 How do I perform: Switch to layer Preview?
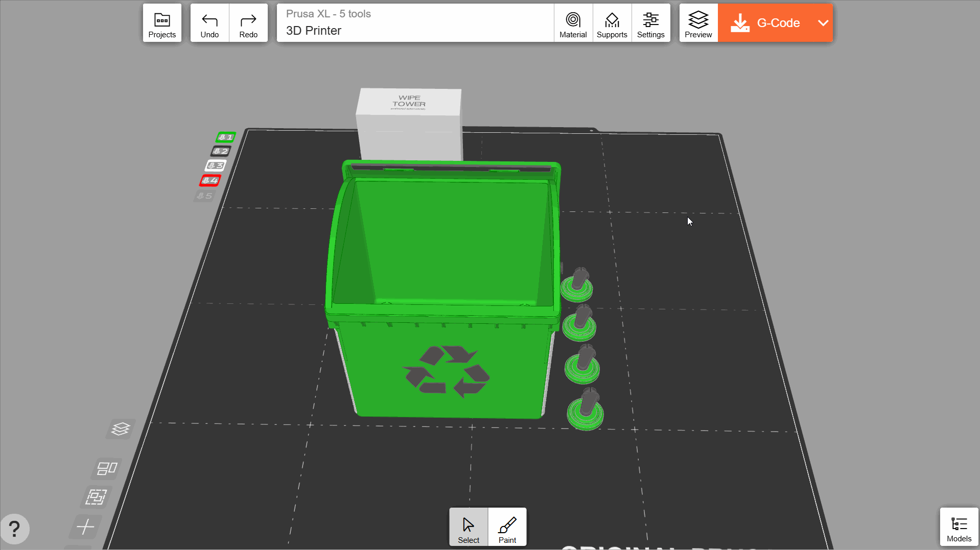coord(698,23)
